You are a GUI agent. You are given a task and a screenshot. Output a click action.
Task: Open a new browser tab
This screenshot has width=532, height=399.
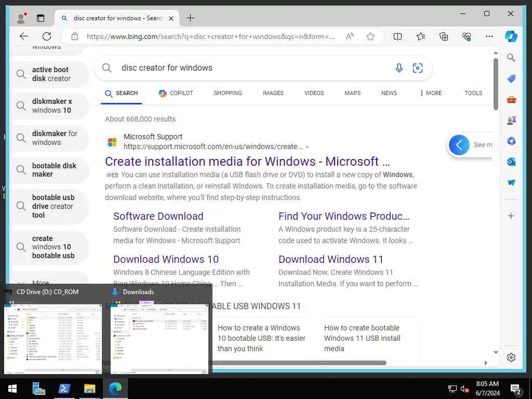[190, 18]
